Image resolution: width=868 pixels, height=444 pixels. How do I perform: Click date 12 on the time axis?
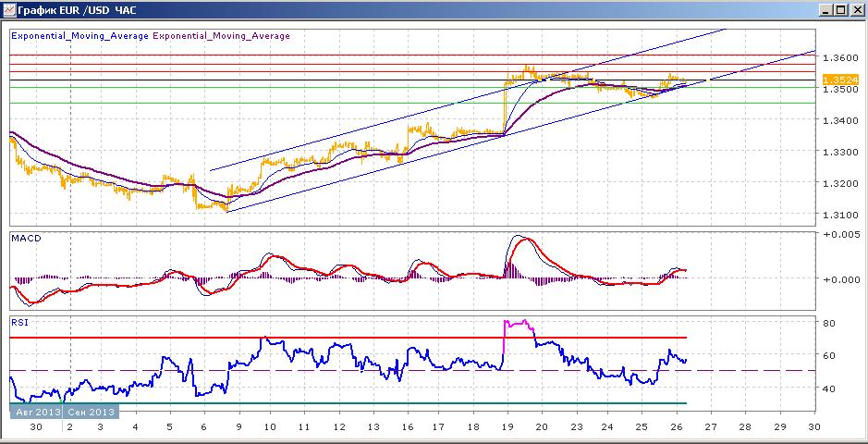click(338, 427)
